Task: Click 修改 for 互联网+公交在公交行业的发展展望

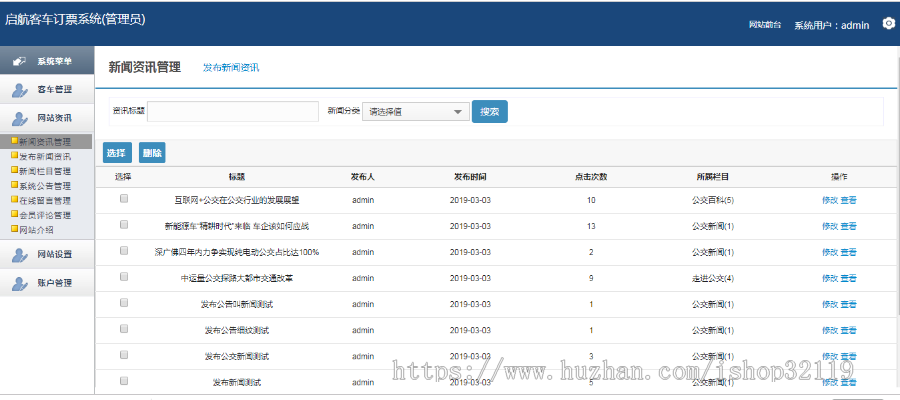Action: tap(830, 200)
